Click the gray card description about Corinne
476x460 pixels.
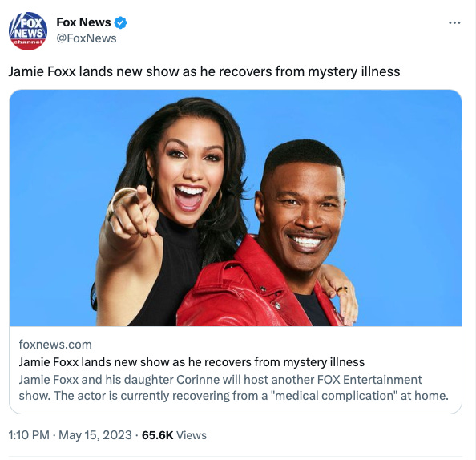point(233,388)
